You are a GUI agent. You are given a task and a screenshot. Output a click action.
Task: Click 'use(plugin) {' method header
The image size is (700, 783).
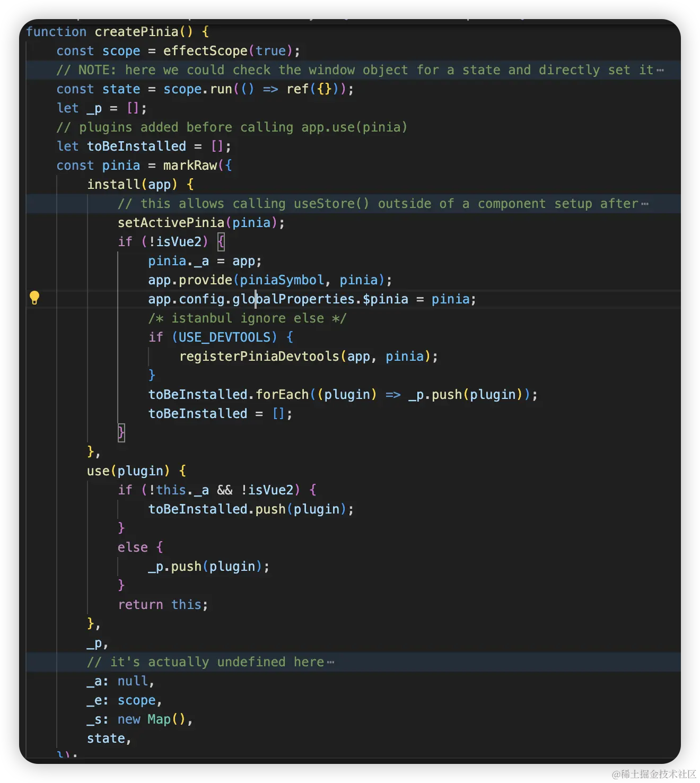point(136,471)
